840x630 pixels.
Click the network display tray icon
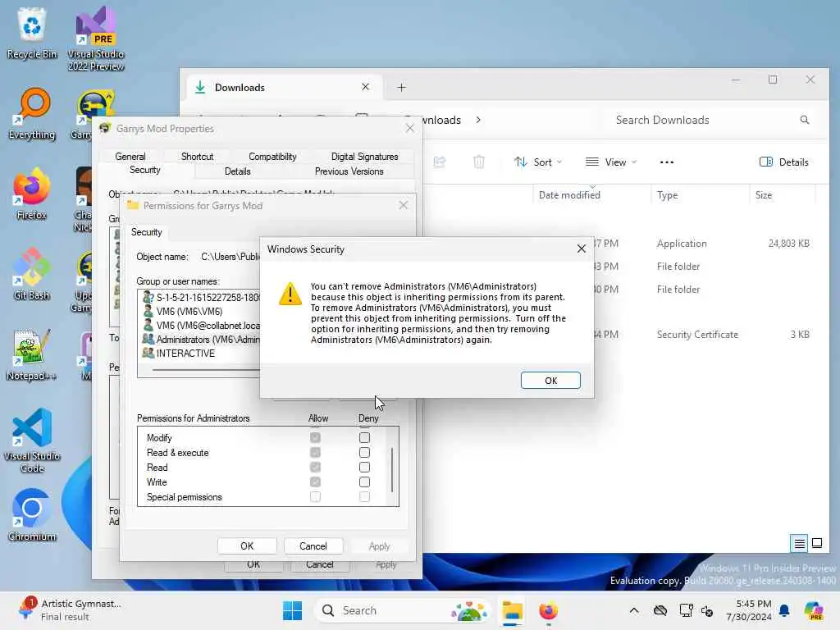tap(687, 610)
